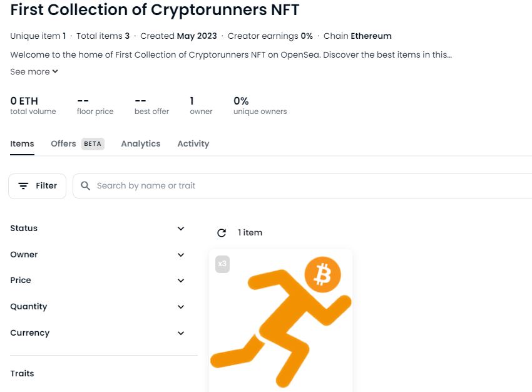This screenshot has width=532, height=392.
Task: Click the search magnifier icon
Action: click(x=86, y=186)
